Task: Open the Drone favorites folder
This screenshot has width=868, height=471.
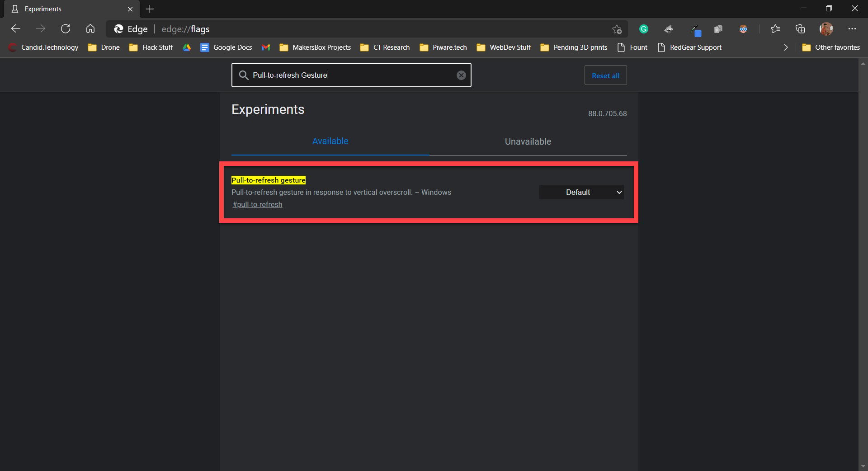Action: point(104,47)
